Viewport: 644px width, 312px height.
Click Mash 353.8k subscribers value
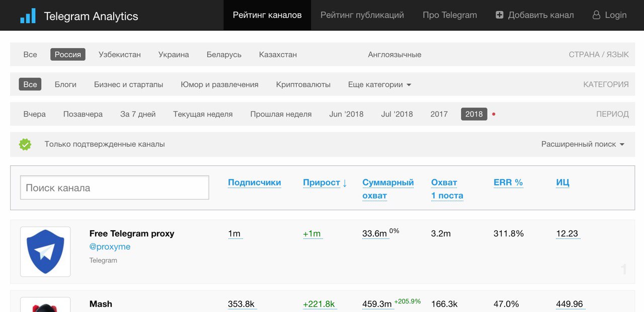tap(242, 304)
